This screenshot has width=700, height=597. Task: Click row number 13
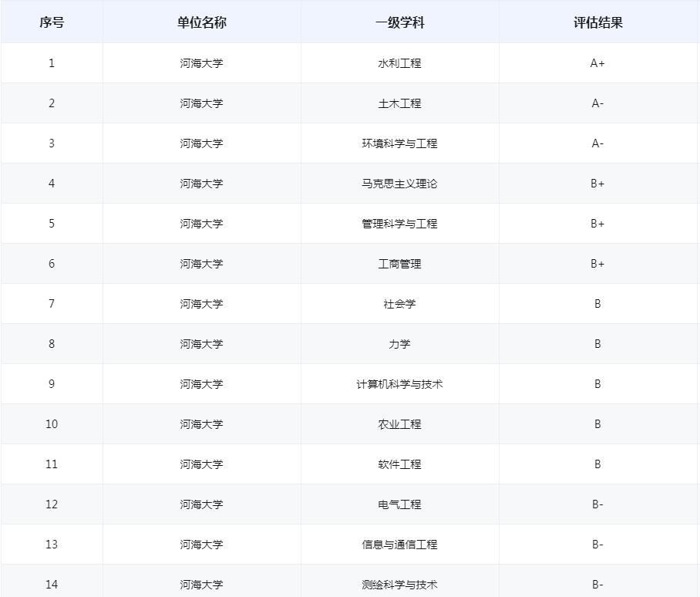click(x=52, y=545)
